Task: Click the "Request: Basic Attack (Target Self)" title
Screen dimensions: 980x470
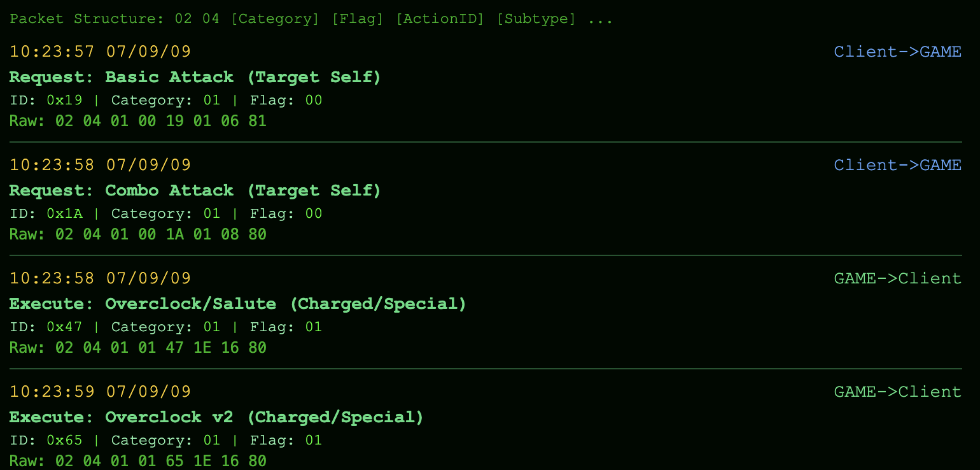Action: 195,77
